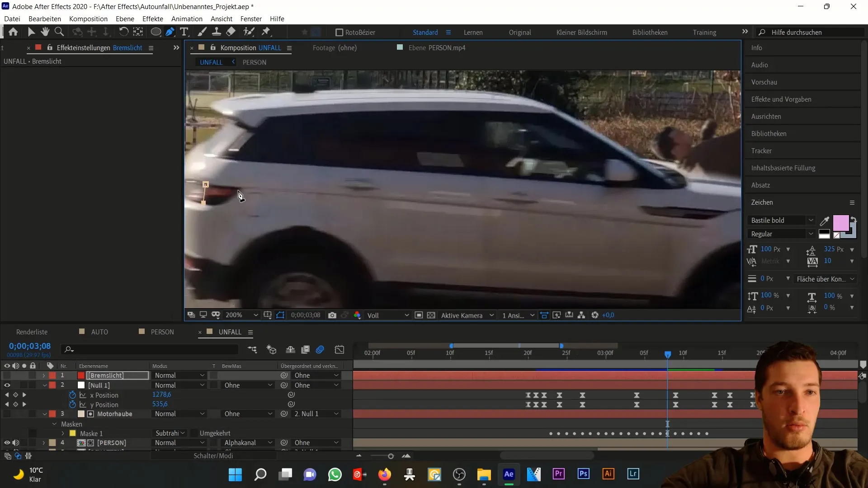The width and height of the screenshot is (868, 488).
Task: Toggle the motion blur icon in timeline
Action: 321,350
